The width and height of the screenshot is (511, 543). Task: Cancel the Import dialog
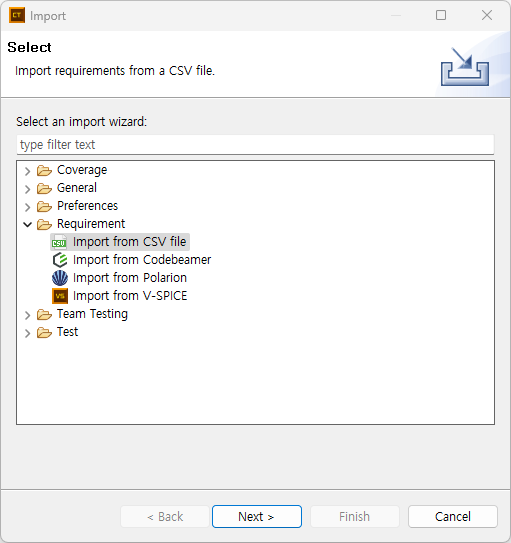point(452,516)
